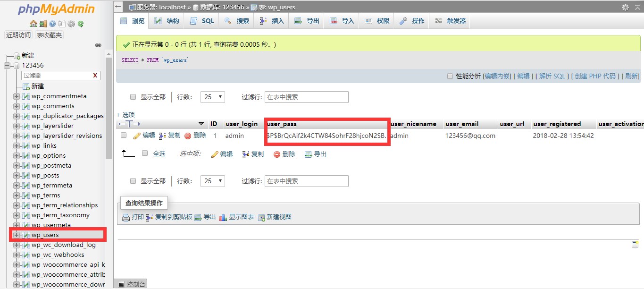Switch to the 结构 (Structure) tab
Screen dimensions: 644x289
coord(167,21)
